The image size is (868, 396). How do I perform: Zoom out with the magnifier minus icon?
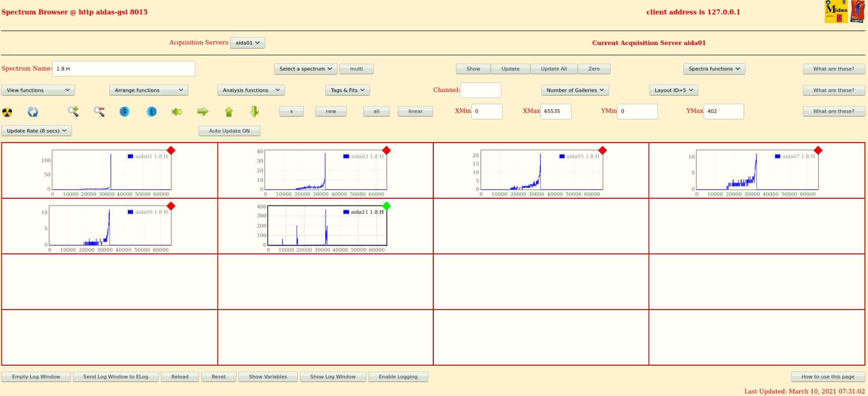pyautogui.click(x=99, y=111)
